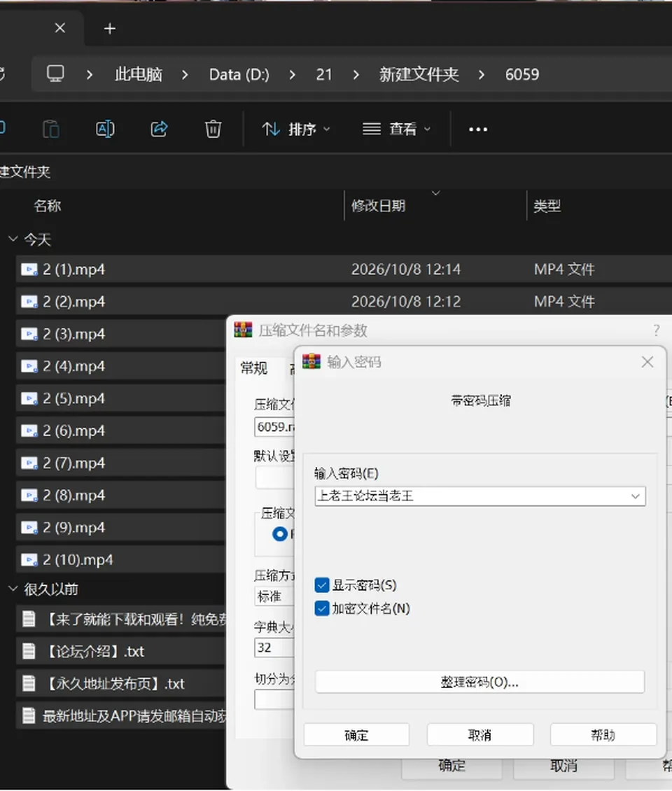Click the paste clipboard icon

[51, 129]
